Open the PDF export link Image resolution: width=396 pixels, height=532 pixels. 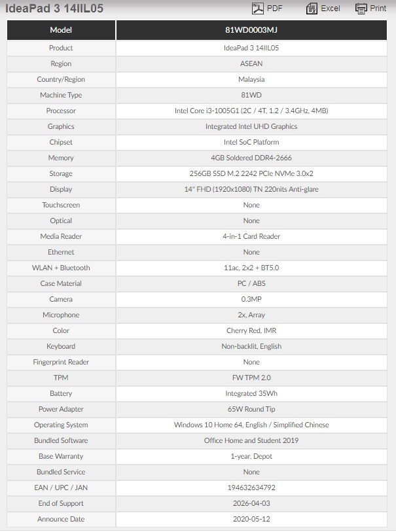275,9
